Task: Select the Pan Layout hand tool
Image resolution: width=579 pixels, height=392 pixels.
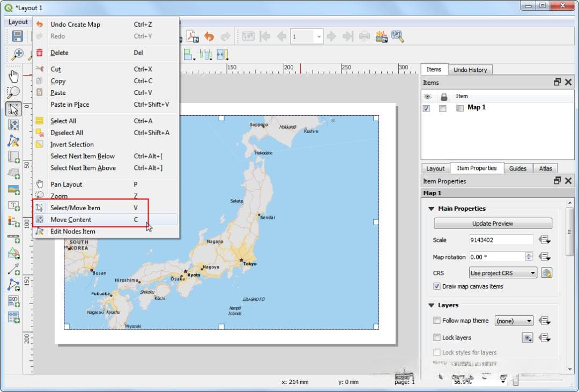Action: [x=13, y=77]
